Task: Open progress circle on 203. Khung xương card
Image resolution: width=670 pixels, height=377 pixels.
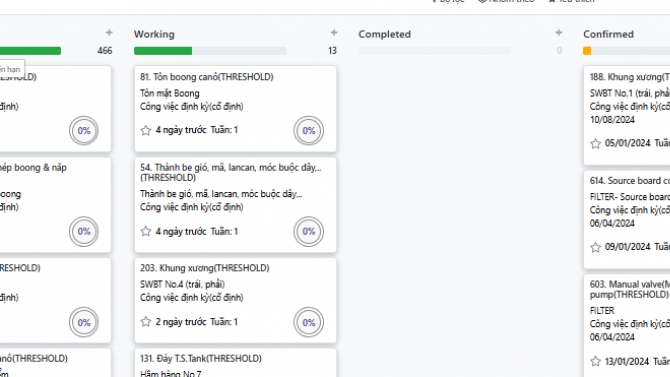Action: [309, 322]
